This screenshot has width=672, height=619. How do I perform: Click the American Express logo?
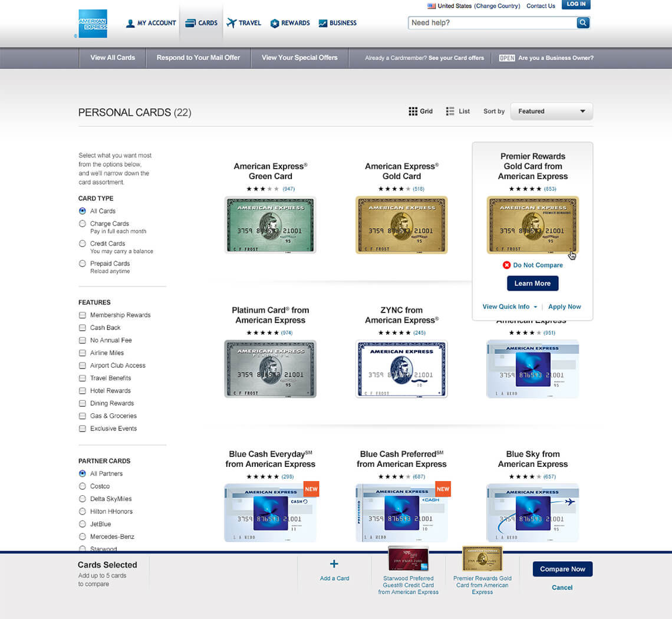tap(93, 24)
